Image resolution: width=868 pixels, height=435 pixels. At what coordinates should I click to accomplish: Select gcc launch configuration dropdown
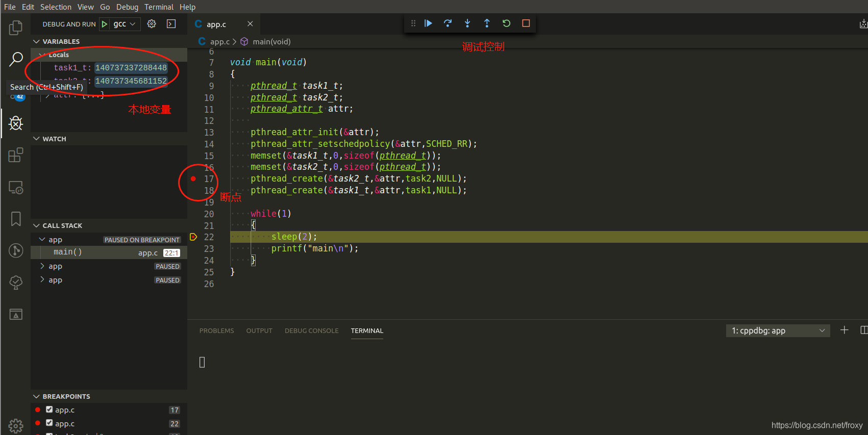(125, 24)
